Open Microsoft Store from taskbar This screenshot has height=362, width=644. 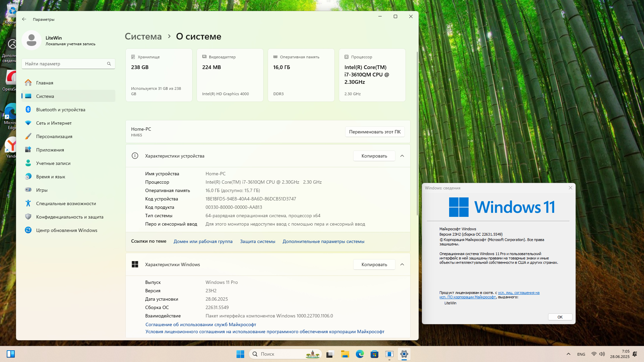pyautogui.click(x=374, y=354)
